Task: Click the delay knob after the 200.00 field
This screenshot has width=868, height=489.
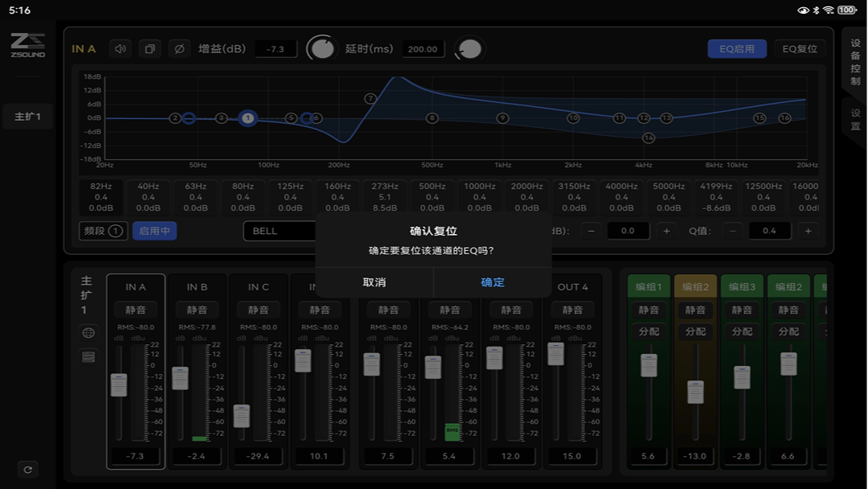Action: [x=469, y=48]
